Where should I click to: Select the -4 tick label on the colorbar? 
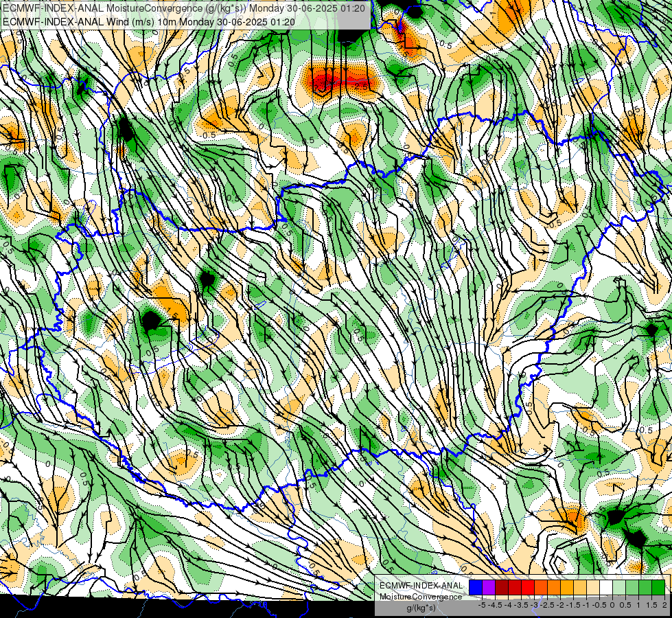tap(508, 605)
